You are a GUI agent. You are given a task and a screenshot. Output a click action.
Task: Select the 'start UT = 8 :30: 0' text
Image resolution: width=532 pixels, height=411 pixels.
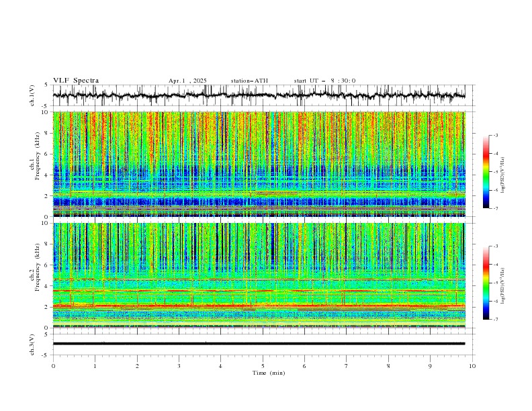click(324, 81)
